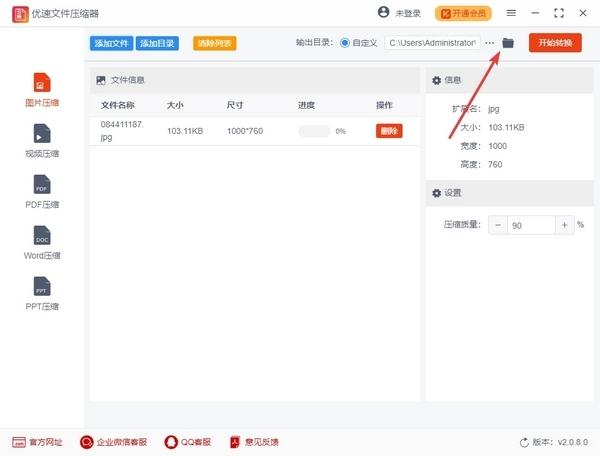Decrease compression quality with minus button
Image resolution: width=600 pixels, height=456 pixels.
point(498,225)
